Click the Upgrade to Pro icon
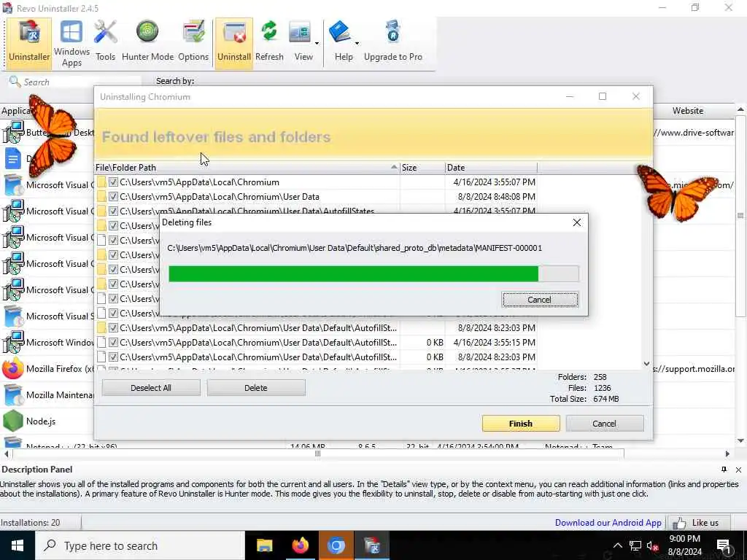 pyautogui.click(x=393, y=42)
